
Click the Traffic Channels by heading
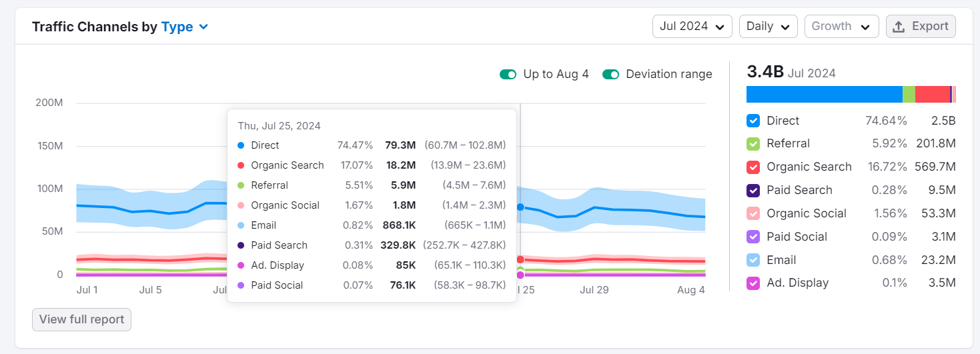[95, 27]
